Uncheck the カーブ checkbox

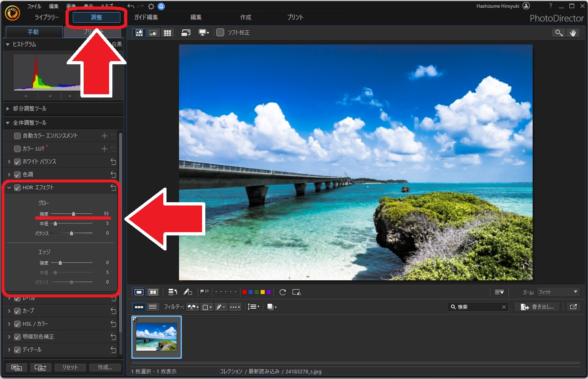pos(17,311)
